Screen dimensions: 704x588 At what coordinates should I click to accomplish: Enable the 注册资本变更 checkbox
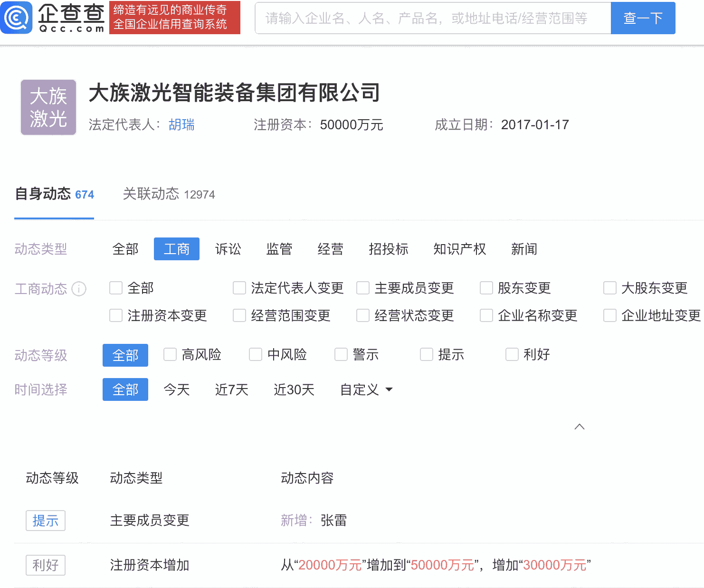tap(116, 315)
